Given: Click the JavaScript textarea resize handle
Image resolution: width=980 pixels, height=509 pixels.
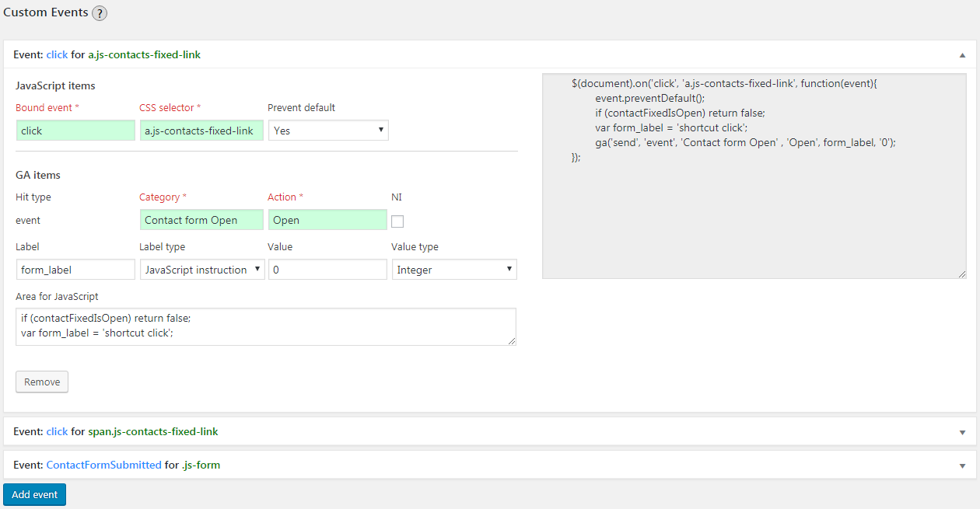Looking at the screenshot, I should pos(511,340).
